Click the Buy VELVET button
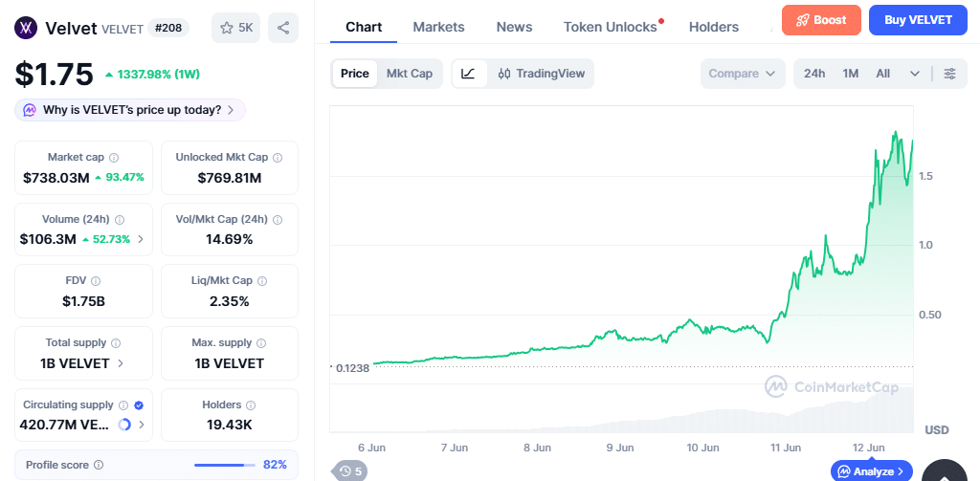The height and width of the screenshot is (481, 980). pos(918,20)
